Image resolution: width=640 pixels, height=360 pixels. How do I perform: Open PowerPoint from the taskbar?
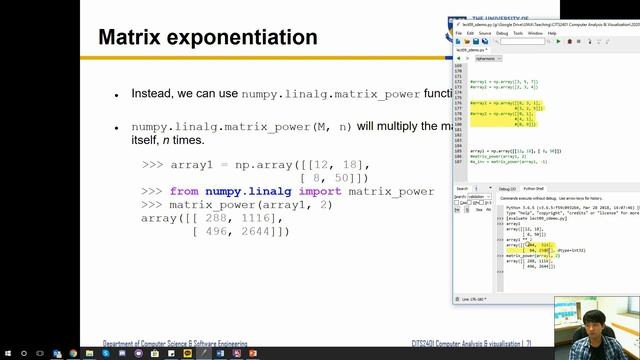click(x=253, y=353)
